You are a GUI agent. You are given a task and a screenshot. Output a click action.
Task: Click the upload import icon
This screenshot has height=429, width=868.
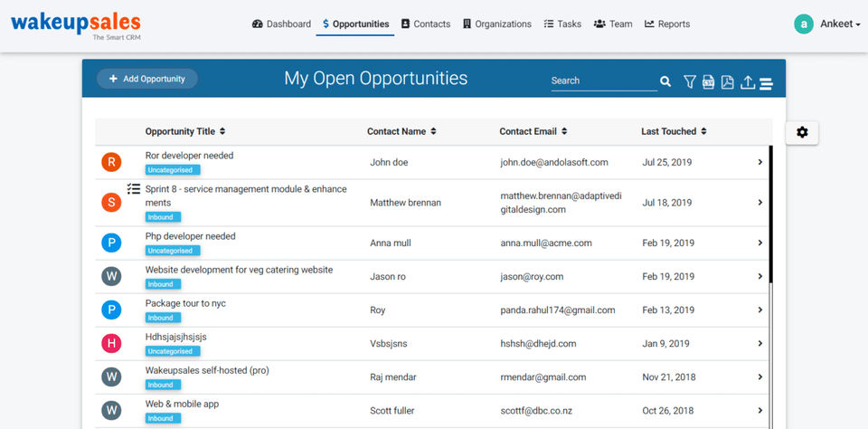click(x=748, y=82)
